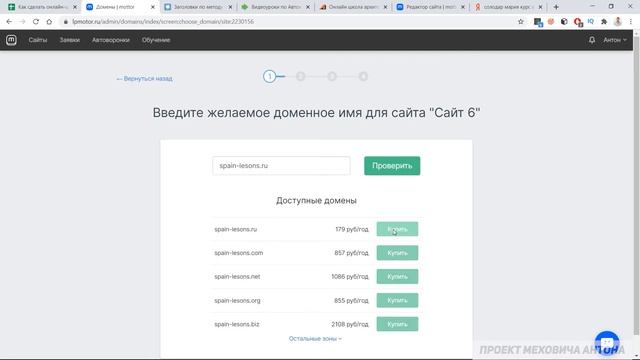Open the chat support bubble

[x=607, y=343]
